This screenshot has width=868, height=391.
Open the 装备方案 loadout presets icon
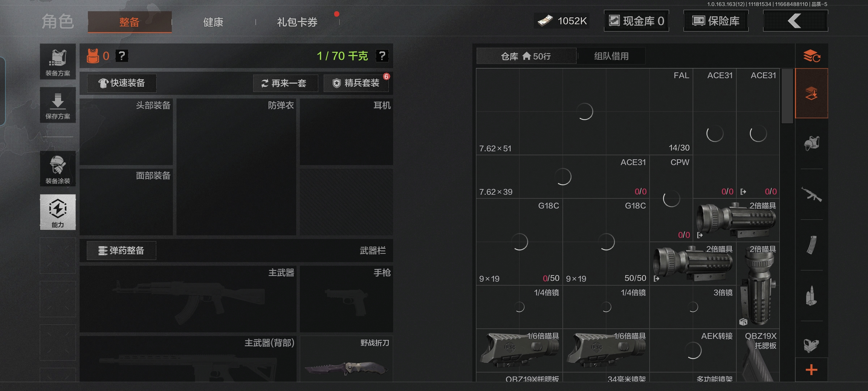click(x=58, y=62)
